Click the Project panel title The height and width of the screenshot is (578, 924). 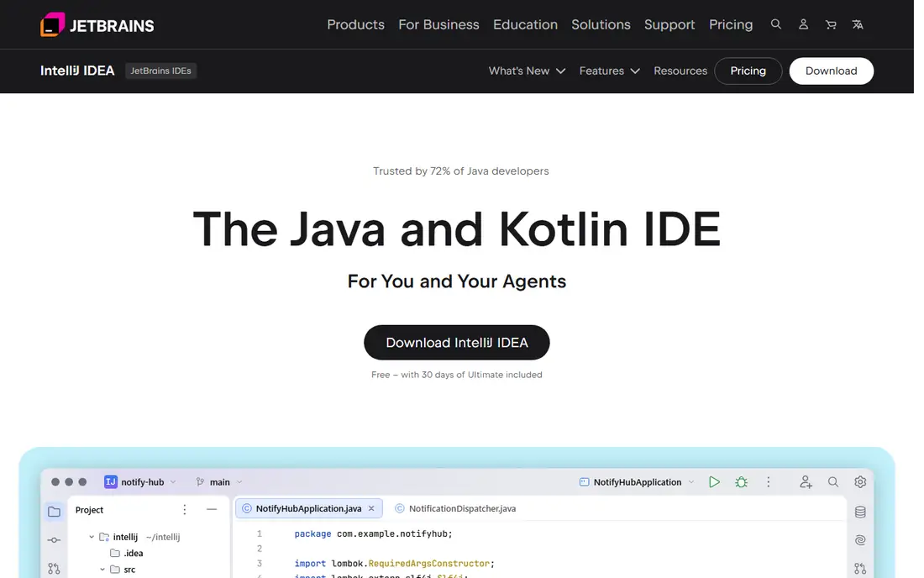89,510
